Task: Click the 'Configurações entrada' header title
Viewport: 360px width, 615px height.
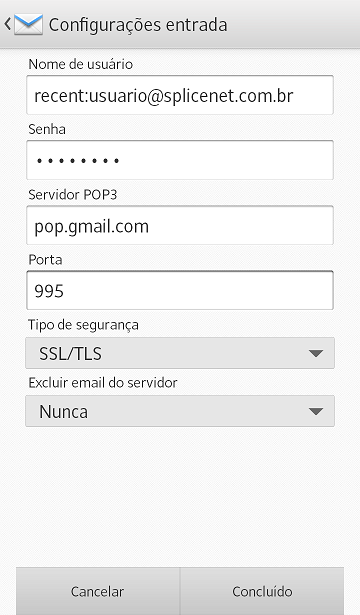Action: pyautogui.click(x=138, y=25)
